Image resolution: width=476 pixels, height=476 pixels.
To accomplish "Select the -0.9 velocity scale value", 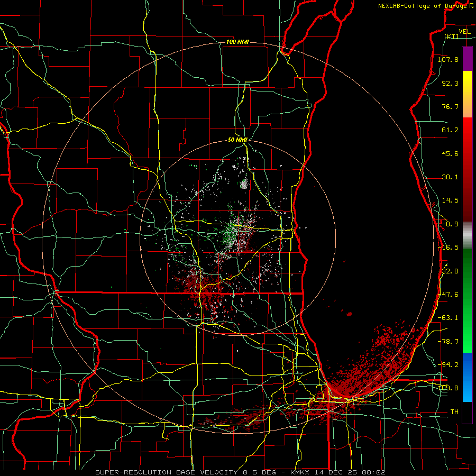I will (450, 224).
